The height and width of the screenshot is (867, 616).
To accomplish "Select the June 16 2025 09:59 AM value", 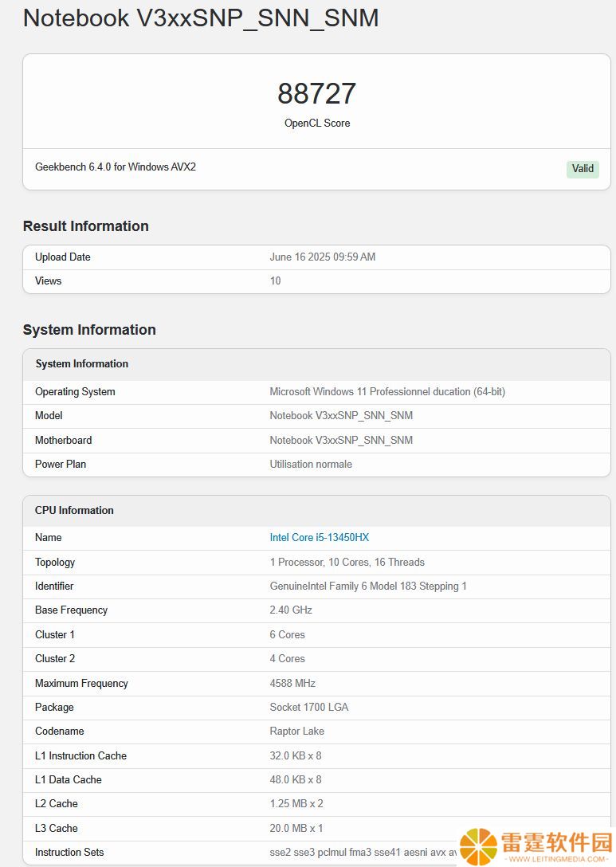I will click(x=323, y=257).
